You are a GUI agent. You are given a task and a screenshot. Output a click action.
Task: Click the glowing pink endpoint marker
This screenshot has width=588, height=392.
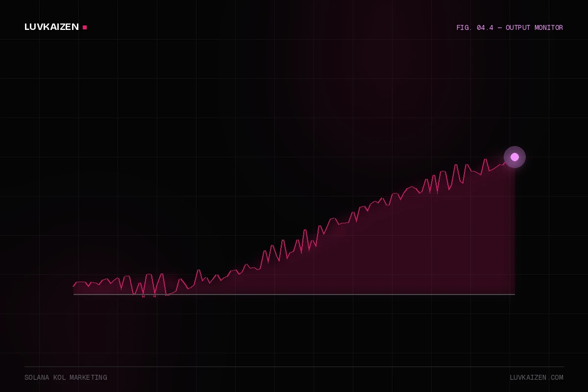coord(514,157)
